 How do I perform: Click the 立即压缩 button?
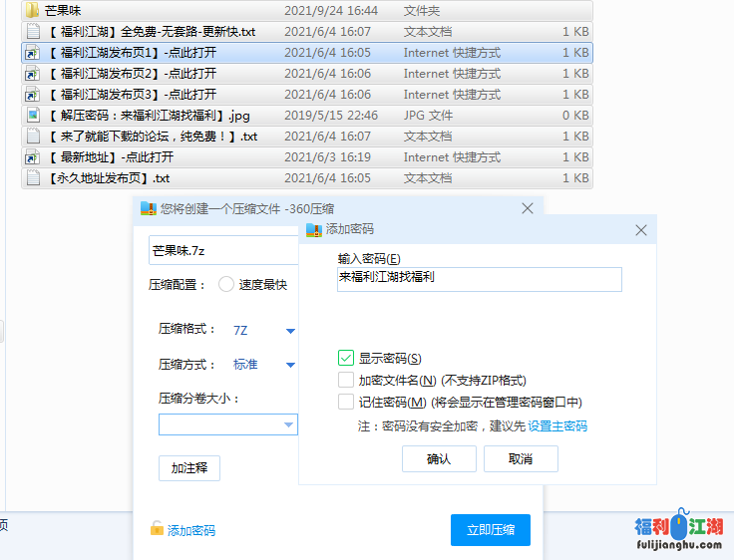point(490,530)
